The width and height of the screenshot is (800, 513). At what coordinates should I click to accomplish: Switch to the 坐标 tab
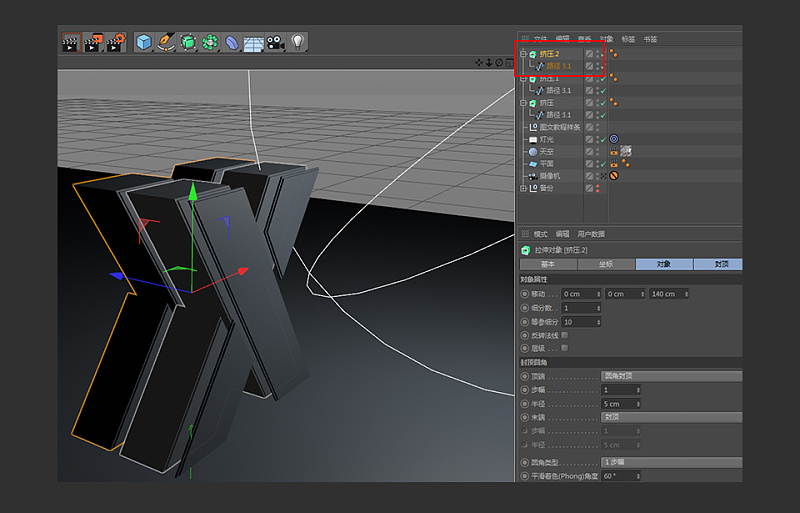605,264
